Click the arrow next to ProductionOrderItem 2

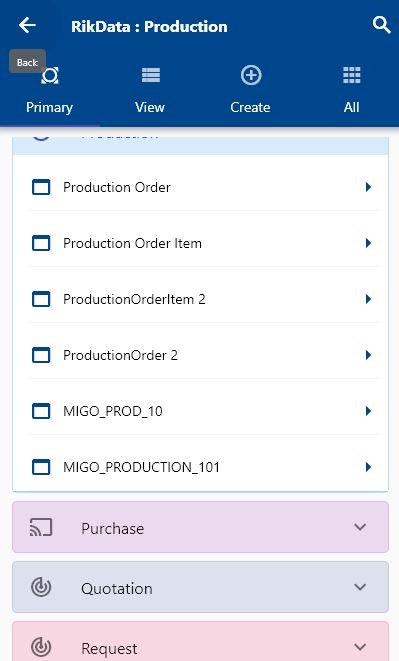click(x=368, y=299)
